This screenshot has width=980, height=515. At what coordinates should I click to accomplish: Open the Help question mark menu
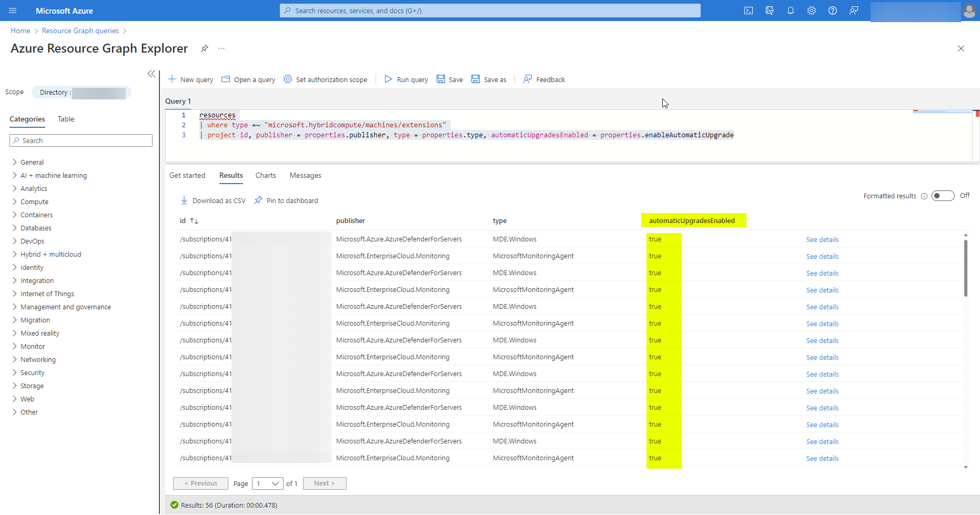point(833,11)
